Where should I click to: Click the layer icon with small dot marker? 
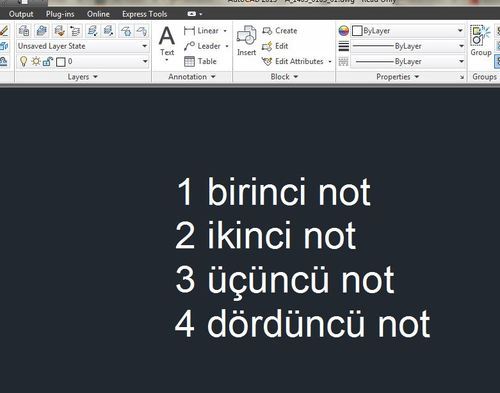tap(92, 31)
